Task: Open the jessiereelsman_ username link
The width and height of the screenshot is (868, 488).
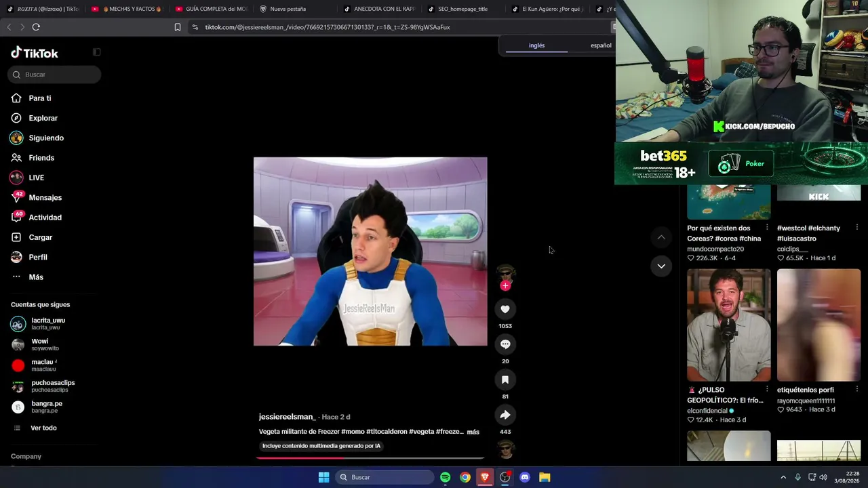Action: coord(287,417)
